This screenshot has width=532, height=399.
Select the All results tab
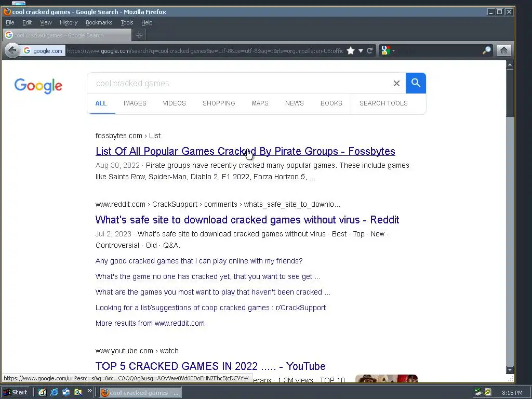point(101,103)
